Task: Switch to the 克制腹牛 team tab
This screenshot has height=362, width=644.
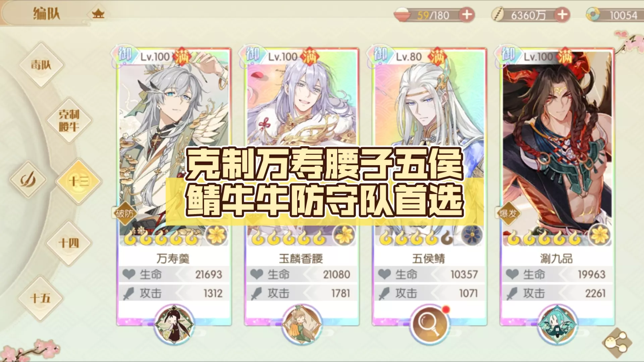Action: tap(69, 121)
